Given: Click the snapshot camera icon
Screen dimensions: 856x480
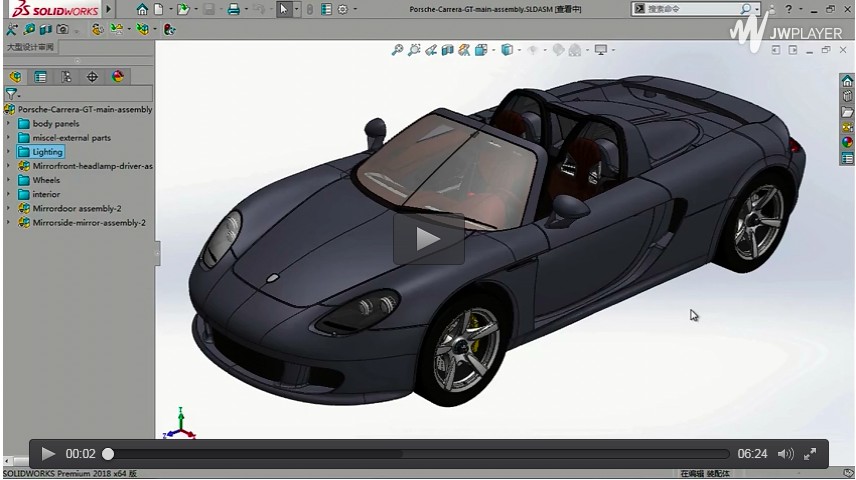Looking at the screenshot, I should [63, 29].
